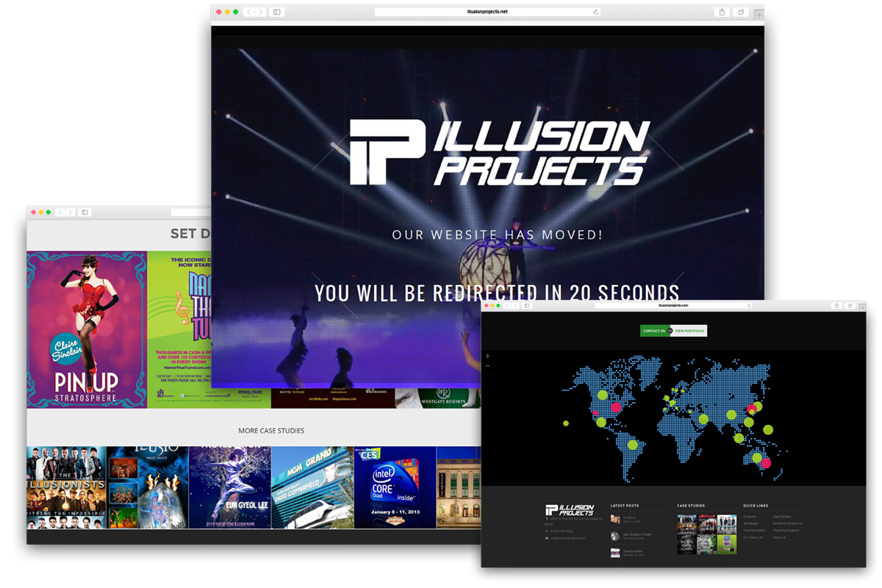Click the View Portfolio button
The width and height of the screenshot is (882, 588).
pos(689,331)
